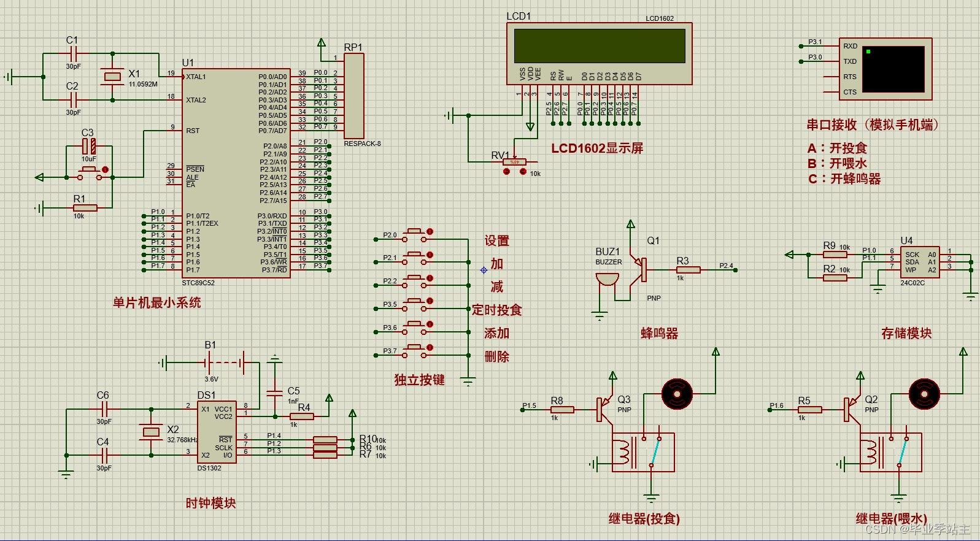Click the A：开投食 command text

tap(837, 148)
